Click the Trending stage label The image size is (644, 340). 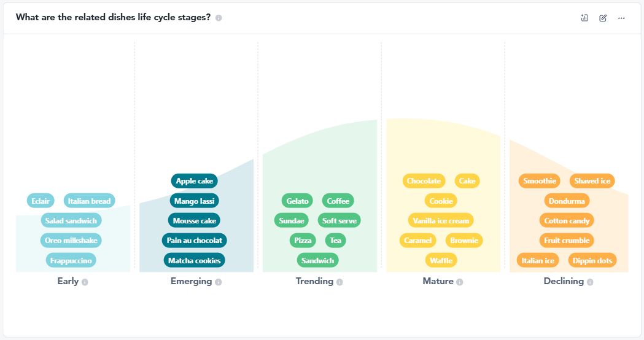[314, 282]
